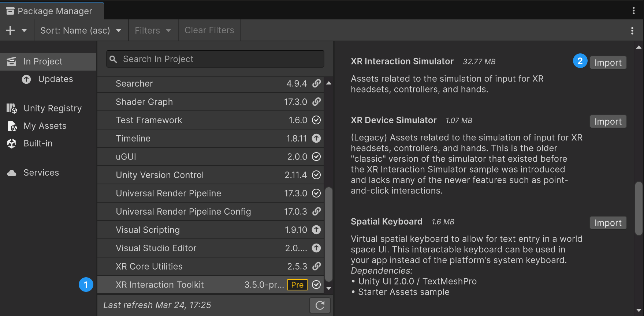
Task: Select the Visual Scripting package
Action: [x=211, y=230]
